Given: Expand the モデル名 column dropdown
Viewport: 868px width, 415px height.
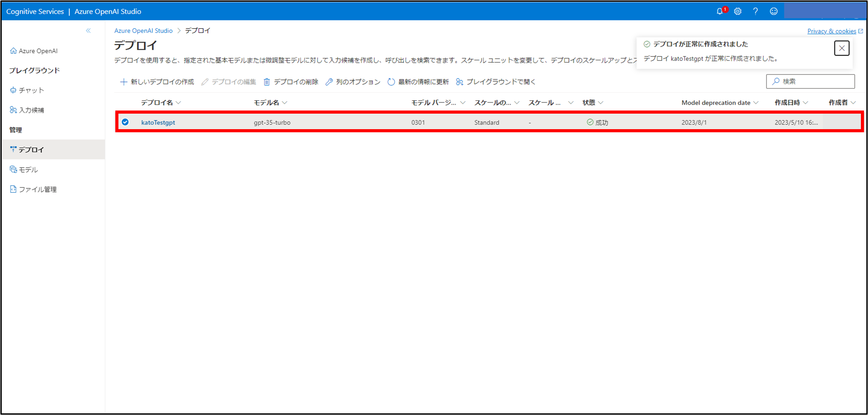Looking at the screenshot, I should pyautogui.click(x=285, y=103).
